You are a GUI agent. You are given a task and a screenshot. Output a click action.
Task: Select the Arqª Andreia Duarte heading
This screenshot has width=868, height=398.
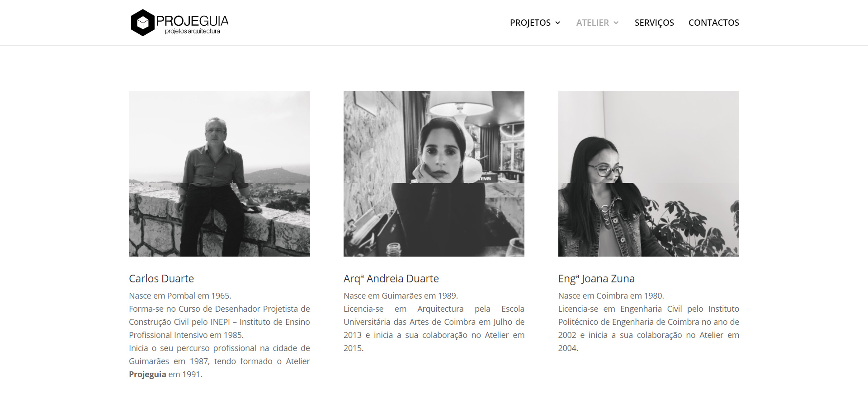coord(391,279)
